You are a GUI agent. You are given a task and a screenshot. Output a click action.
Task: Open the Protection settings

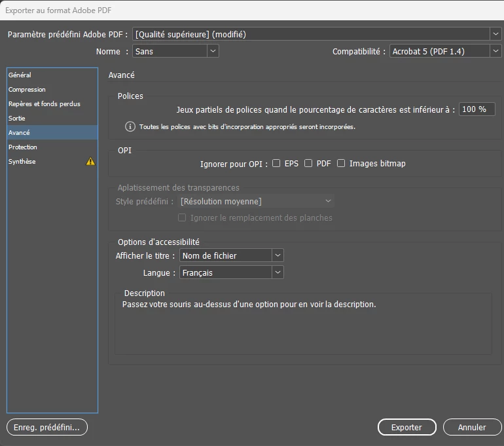point(52,147)
